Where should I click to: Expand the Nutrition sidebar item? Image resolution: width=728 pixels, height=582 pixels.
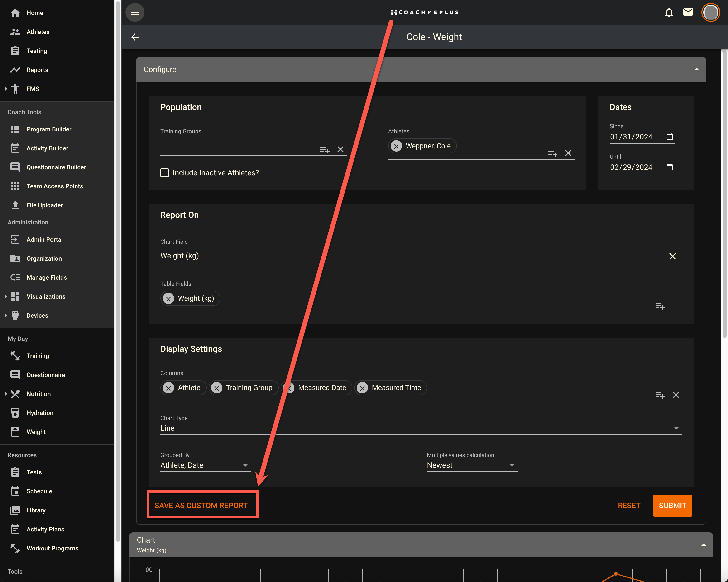pyautogui.click(x=6, y=394)
